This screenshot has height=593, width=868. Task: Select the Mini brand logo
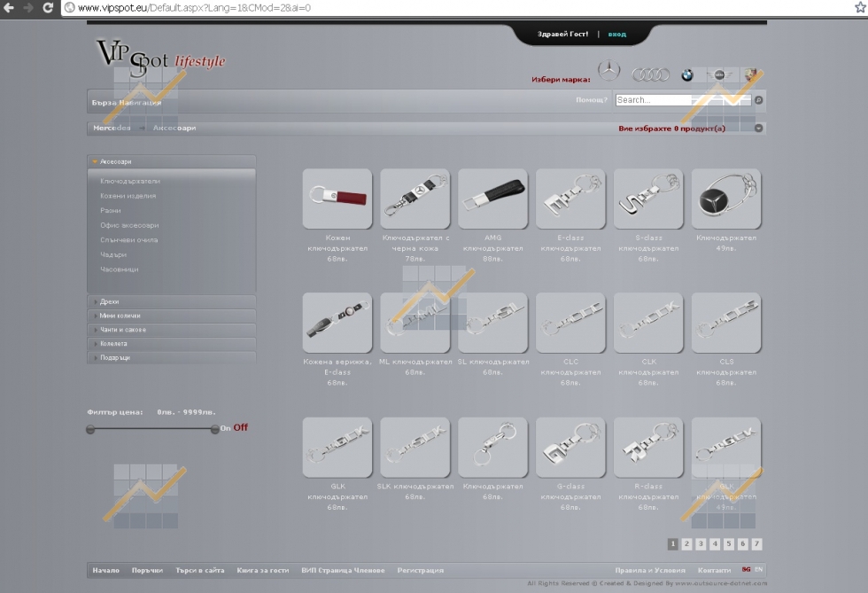coord(719,74)
